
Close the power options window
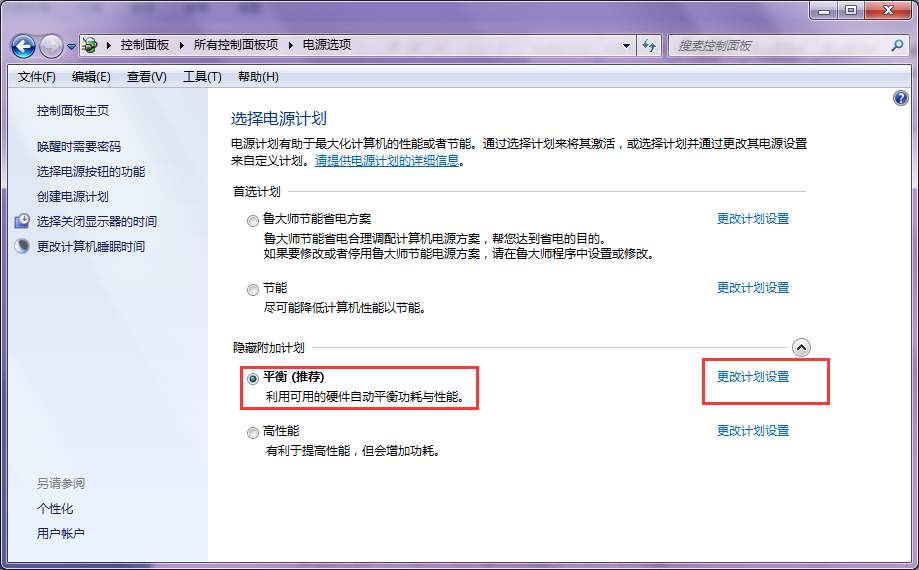point(888,10)
